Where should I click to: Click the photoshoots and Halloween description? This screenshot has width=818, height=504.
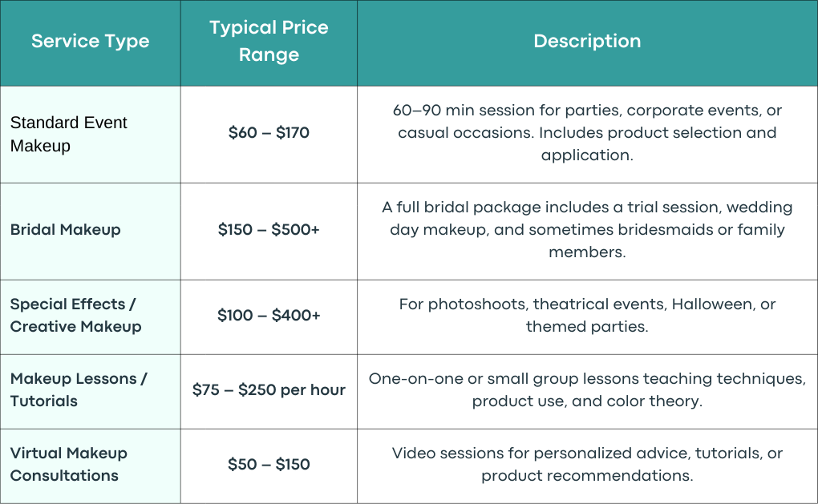tap(587, 315)
